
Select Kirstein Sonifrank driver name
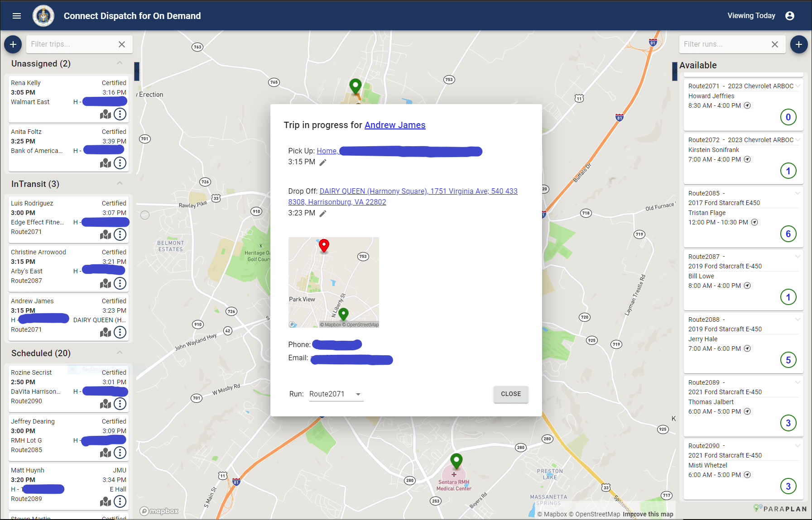pyautogui.click(x=714, y=150)
